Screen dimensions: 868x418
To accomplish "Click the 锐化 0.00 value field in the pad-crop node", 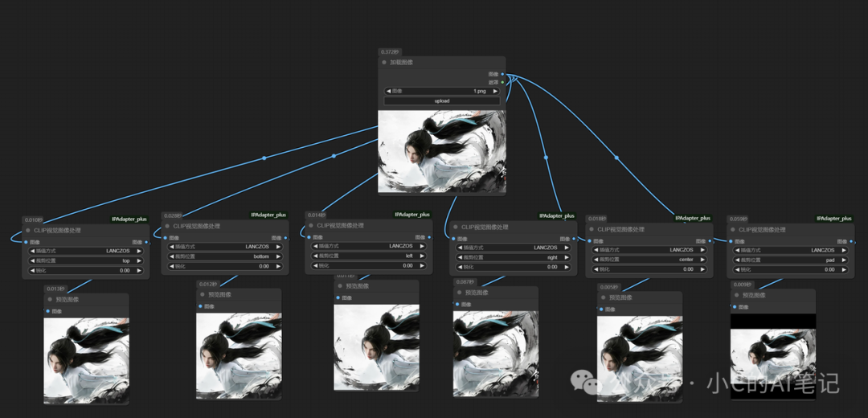I will (x=790, y=269).
